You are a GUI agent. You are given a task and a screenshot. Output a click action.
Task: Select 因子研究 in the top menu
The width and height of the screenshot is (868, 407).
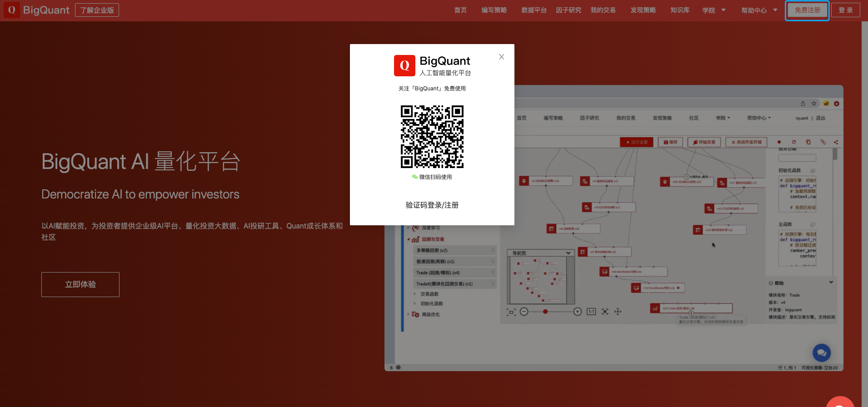point(569,10)
